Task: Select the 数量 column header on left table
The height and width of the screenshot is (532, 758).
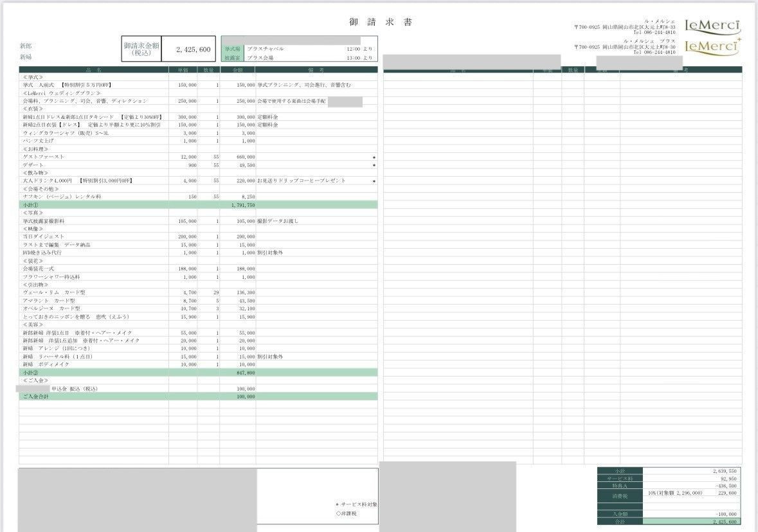Action: click(208, 69)
